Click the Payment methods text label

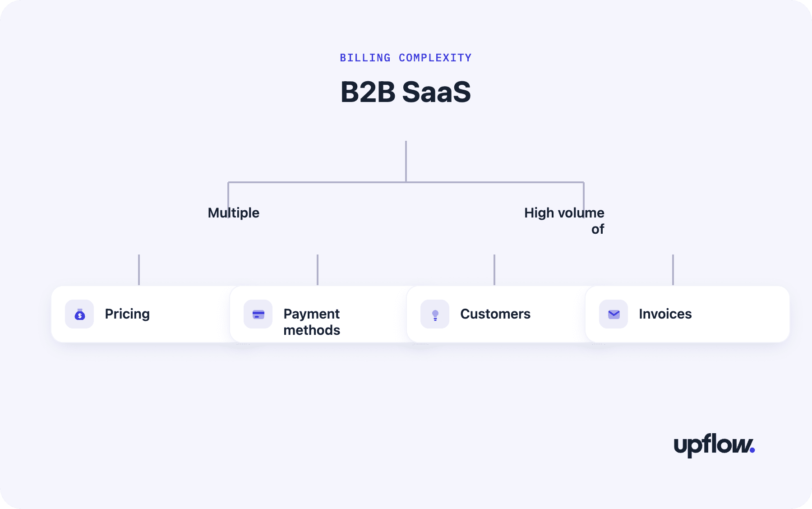[312, 322]
